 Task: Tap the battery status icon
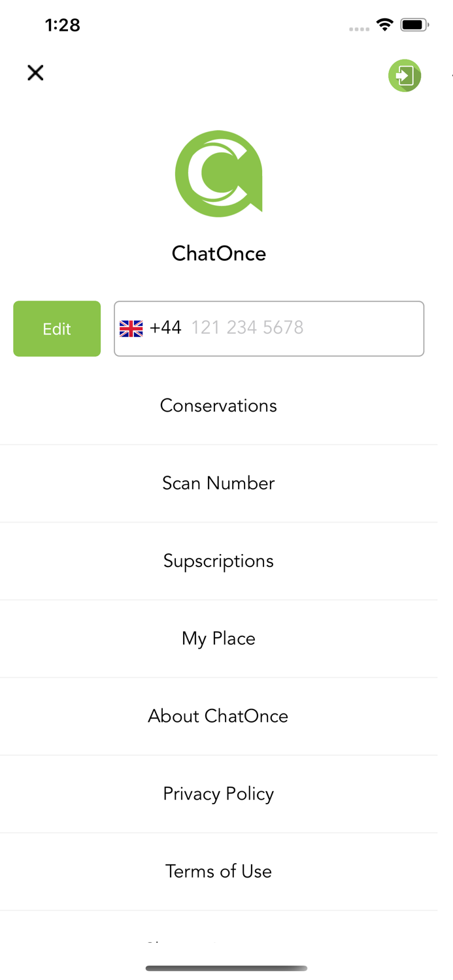click(414, 25)
